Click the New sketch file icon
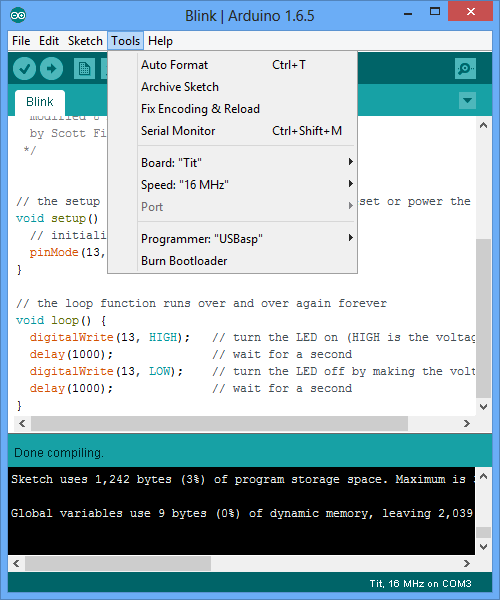 click(84, 69)
